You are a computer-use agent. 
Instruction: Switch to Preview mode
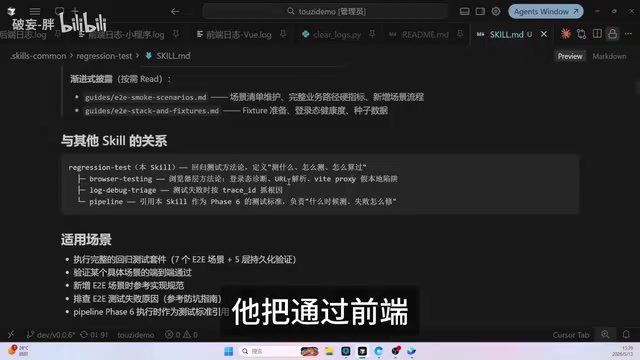tap(570, 56)
